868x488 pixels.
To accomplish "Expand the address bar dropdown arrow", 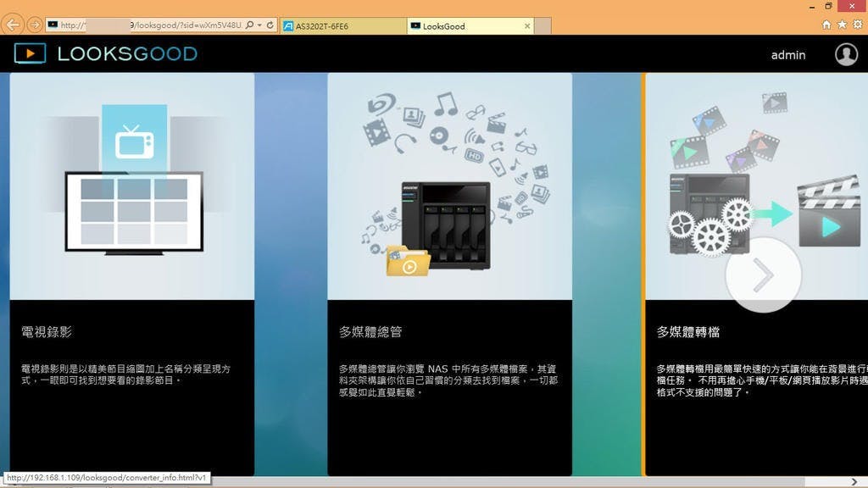I will pos(260,25).
